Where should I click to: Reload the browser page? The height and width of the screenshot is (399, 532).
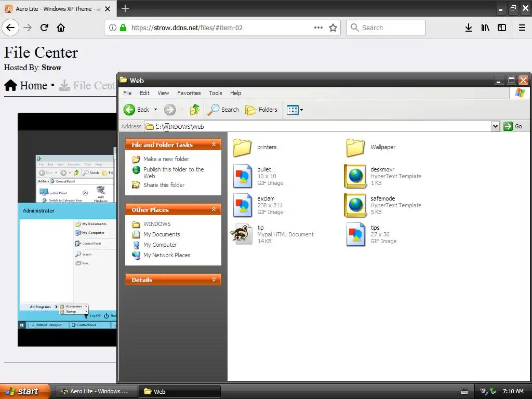tap(44, 28)
